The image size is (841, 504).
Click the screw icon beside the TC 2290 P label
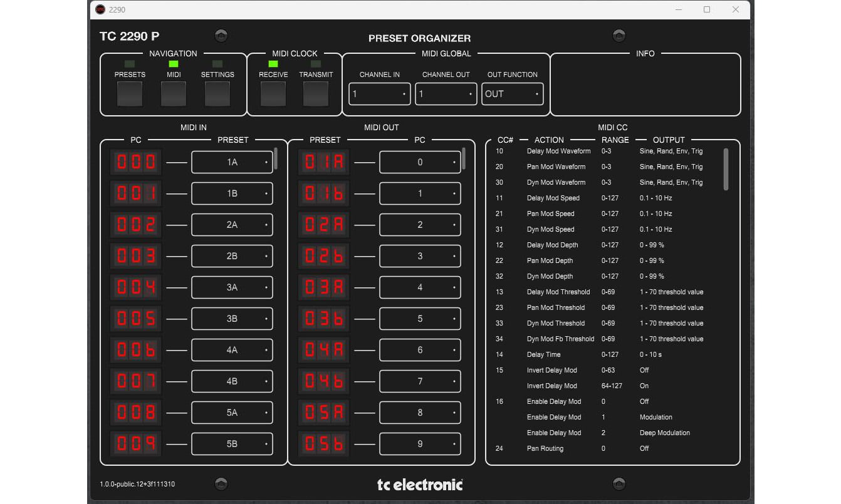(221, 35)
